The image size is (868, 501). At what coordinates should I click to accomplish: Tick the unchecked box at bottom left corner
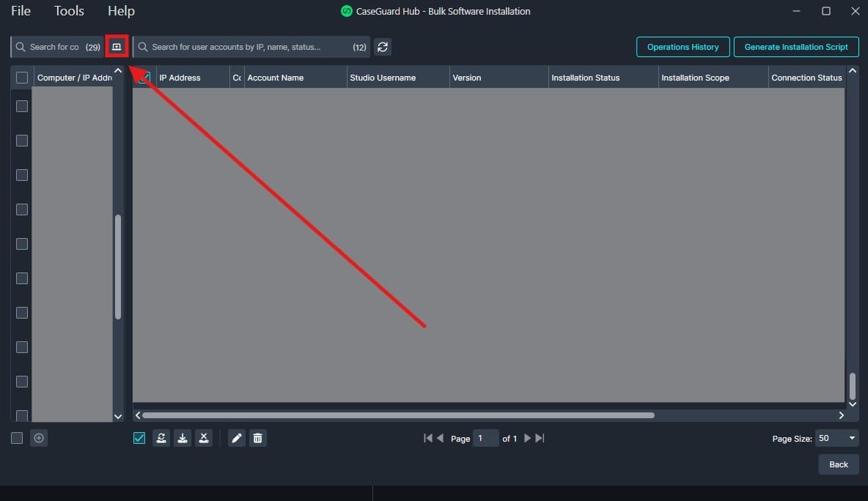coord(17,438)
